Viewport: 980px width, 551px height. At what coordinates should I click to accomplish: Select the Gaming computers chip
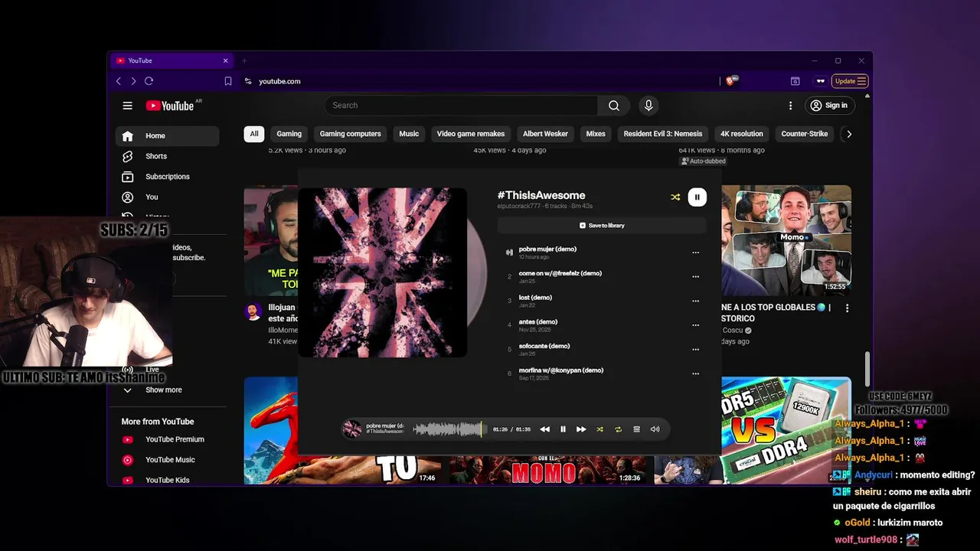350,134
